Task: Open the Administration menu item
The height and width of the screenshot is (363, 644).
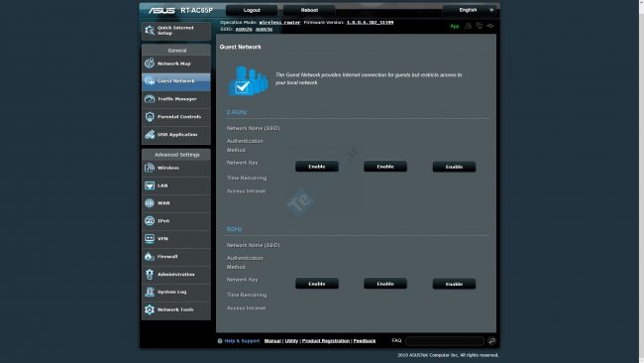Action: (x=176, y=274)
